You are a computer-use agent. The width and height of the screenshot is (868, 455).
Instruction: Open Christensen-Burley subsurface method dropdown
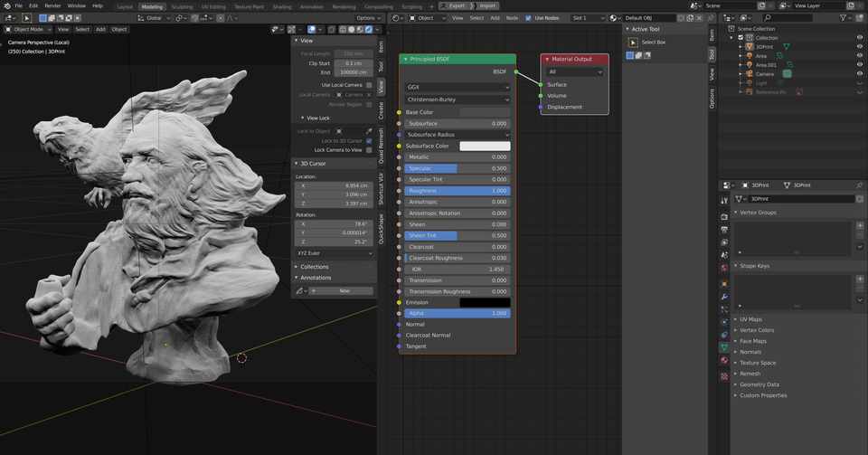click(x=458, y=100)
